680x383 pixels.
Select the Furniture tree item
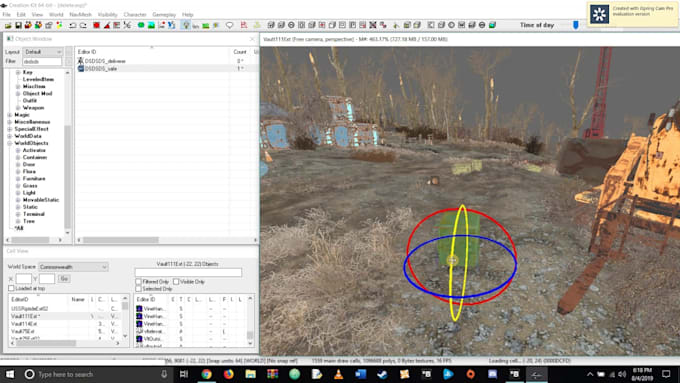click(x=34, y=179)
